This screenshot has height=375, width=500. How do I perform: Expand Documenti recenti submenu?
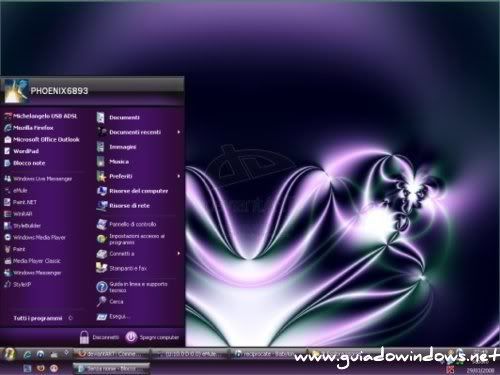(x=139, y=132)
